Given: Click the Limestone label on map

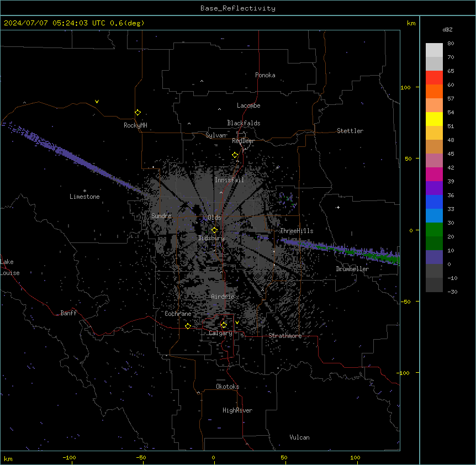Looking at the screenshot, I should point(84,197).
